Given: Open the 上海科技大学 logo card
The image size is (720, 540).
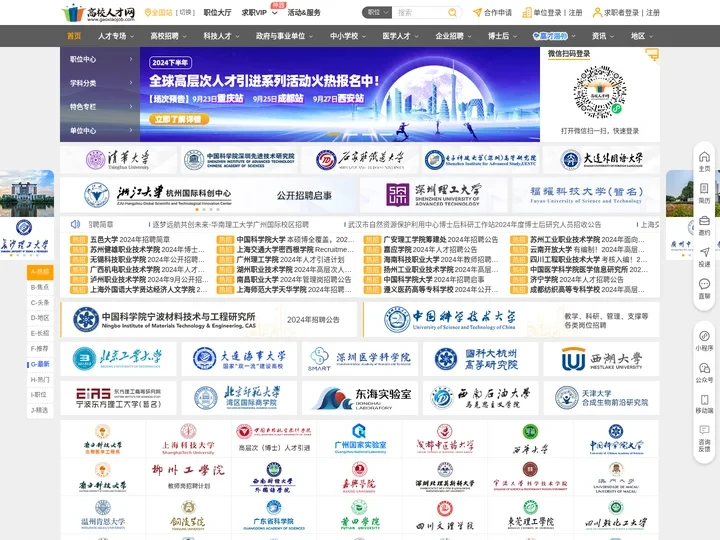Looking at the screenshot, I should 188,439.
